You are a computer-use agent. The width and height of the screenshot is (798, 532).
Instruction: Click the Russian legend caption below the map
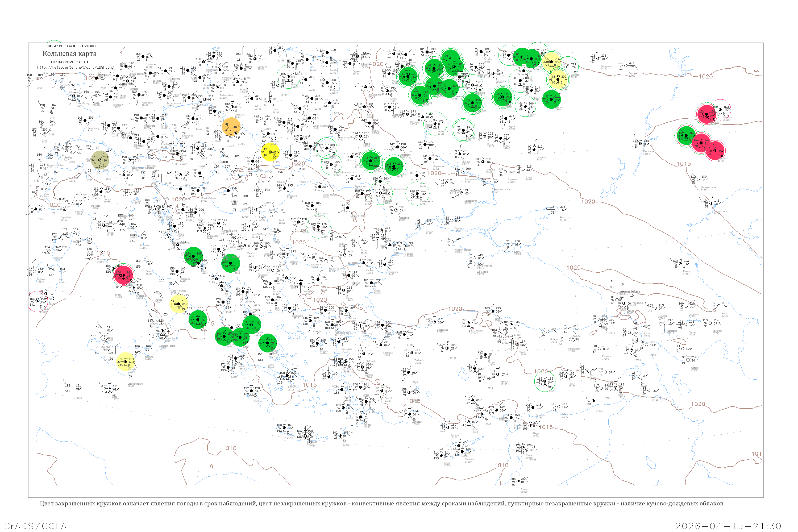(x=382, y=504)
